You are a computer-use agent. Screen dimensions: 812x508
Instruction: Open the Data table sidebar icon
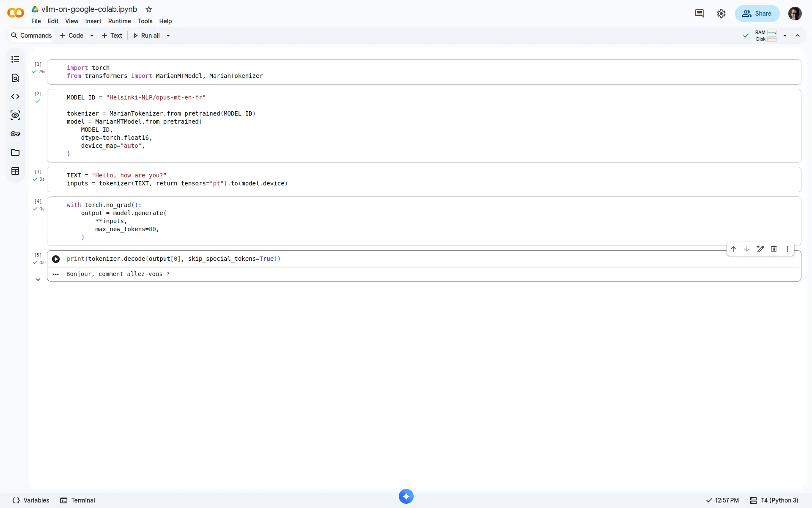[x=15, y=171]
